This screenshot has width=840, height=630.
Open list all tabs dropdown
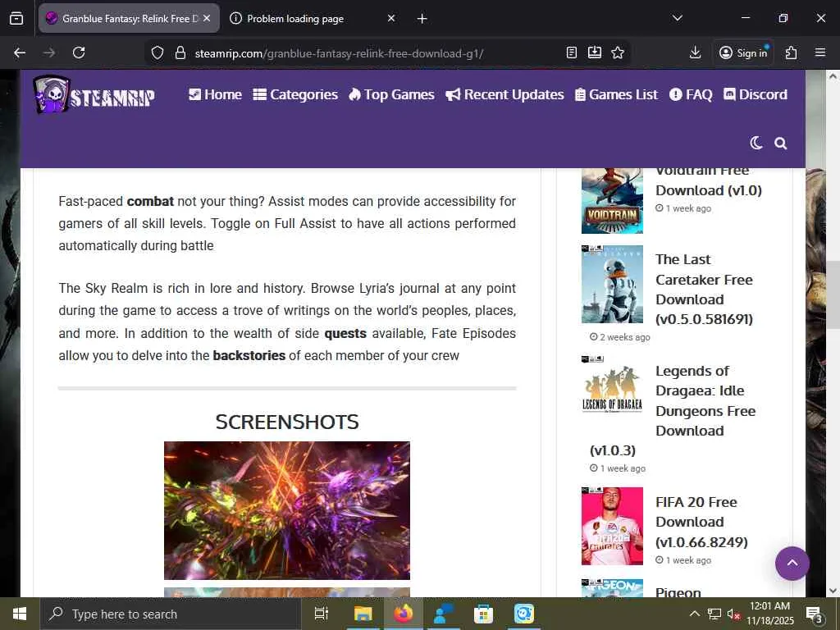click(x=677, y=18)
